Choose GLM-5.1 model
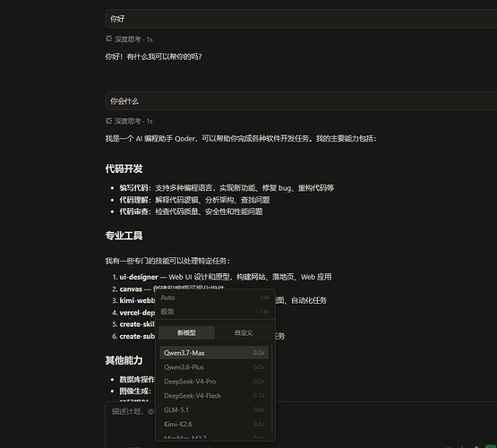The height and width of the screenshot is (448, 497). point(214,410)
